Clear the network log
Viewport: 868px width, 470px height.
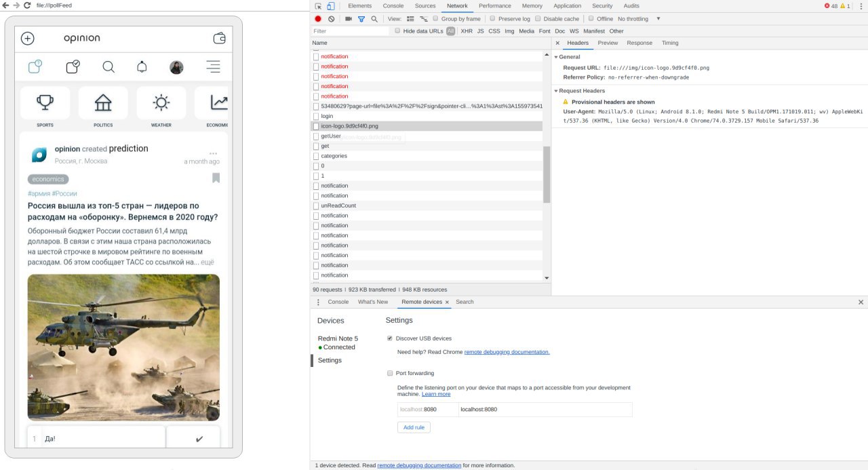coord(331,19)
